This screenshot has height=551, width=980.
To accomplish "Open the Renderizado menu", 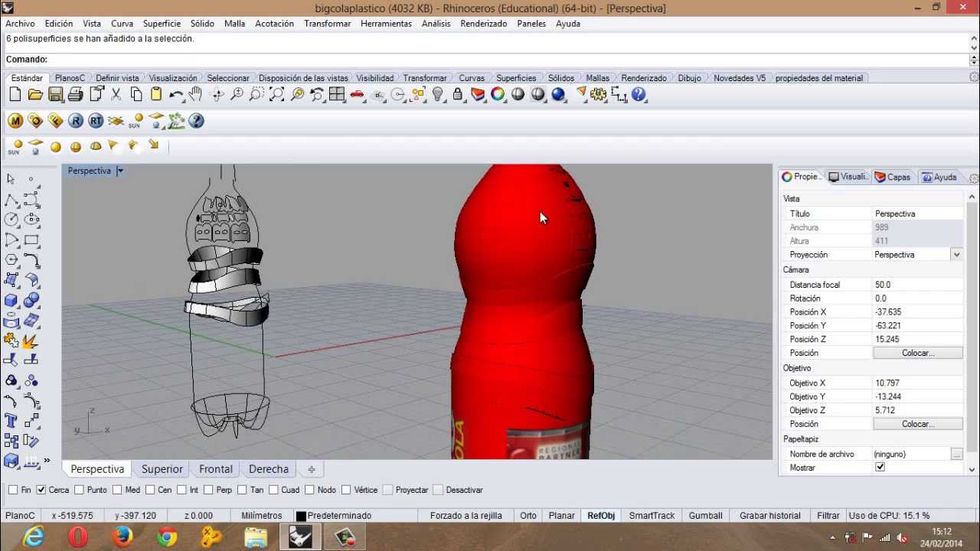I will [x=483, y=24].
